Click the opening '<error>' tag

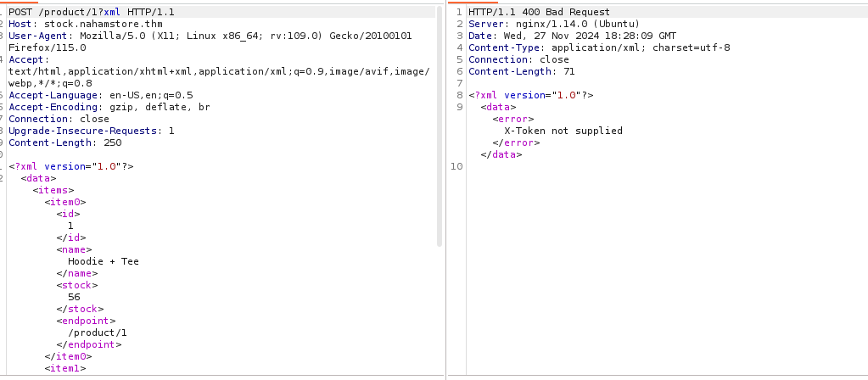pos(513,119)
